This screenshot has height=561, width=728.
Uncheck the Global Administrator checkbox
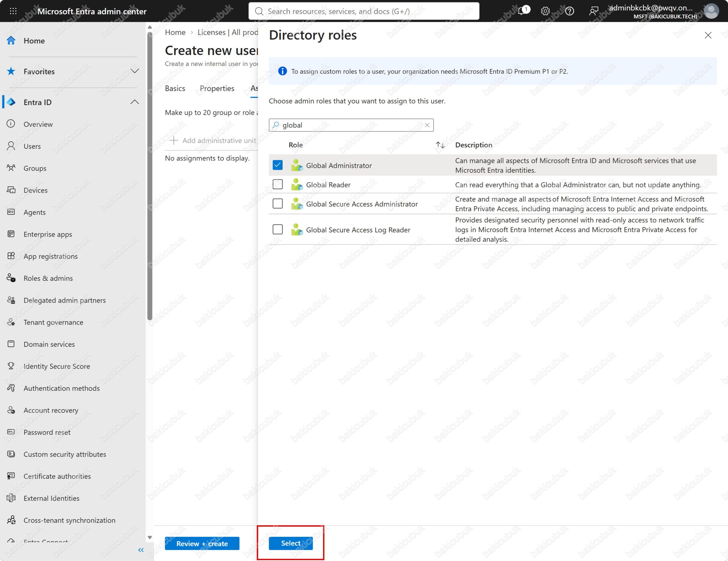pyautogui.click(x=278, y=165)
